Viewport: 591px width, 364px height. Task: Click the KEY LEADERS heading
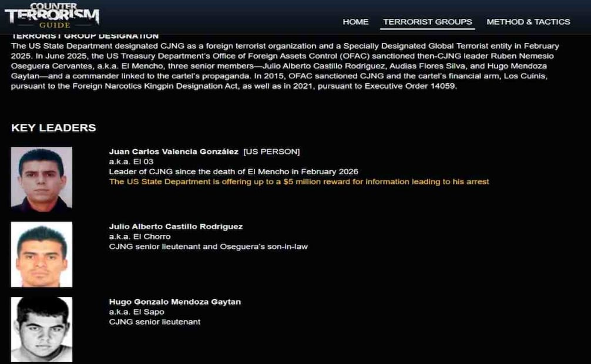[x=53, y=128]
